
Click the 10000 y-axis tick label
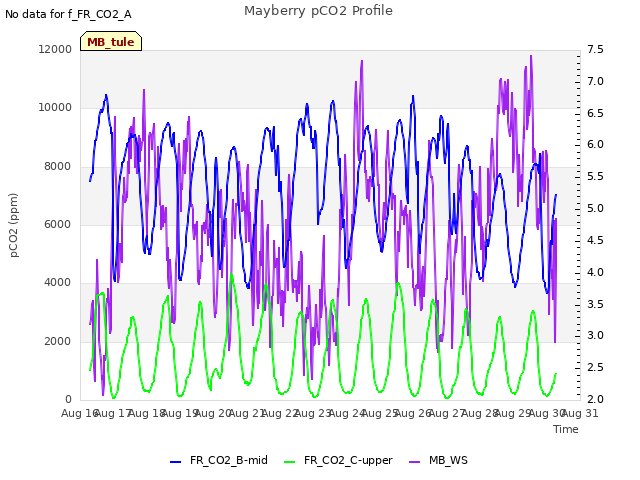pos(55,107)
